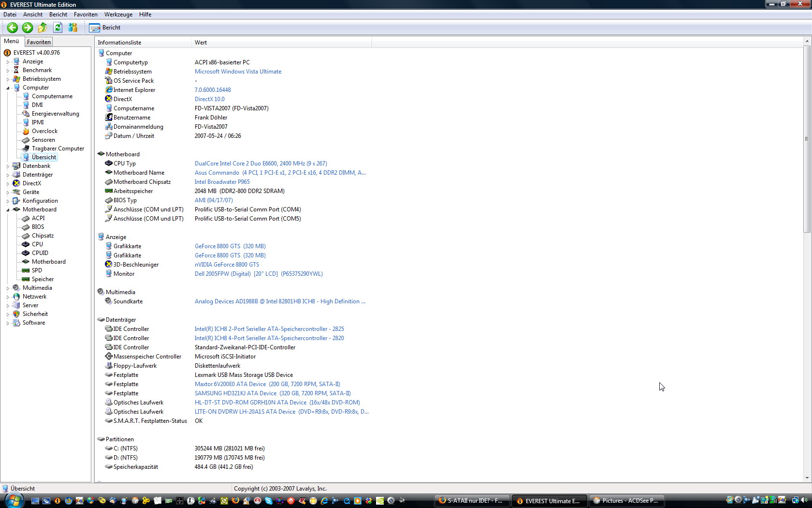The image size is (812, 508).
Task: Open the nVIDIA GeForce 8800 GTS link
Action: 227,265
